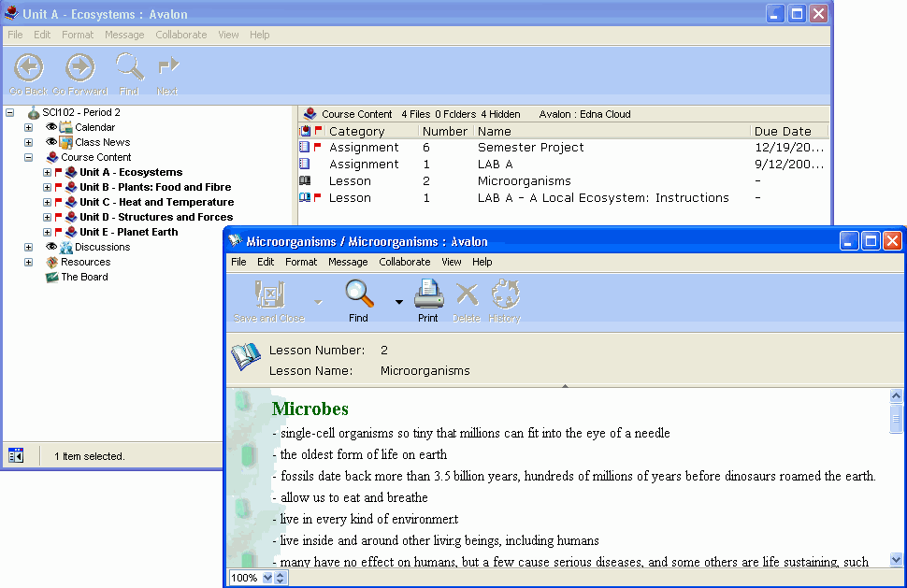Screen dimensions: 907x588
Task: Sort list by Due Date column header
Action: pos(783,132)
